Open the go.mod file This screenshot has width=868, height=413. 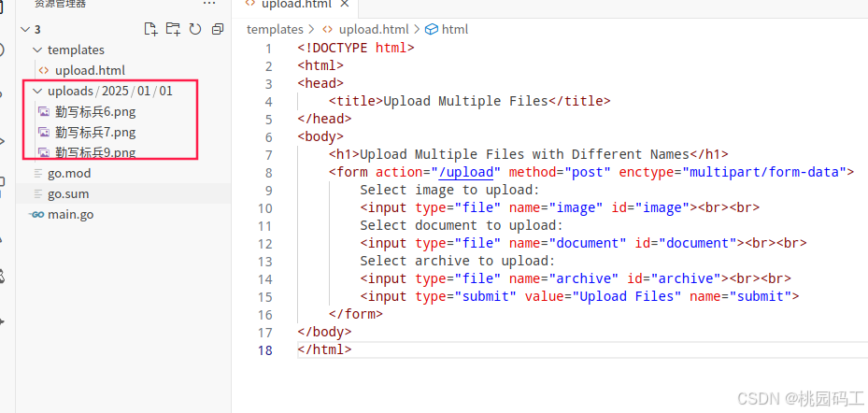click(69, 173)
